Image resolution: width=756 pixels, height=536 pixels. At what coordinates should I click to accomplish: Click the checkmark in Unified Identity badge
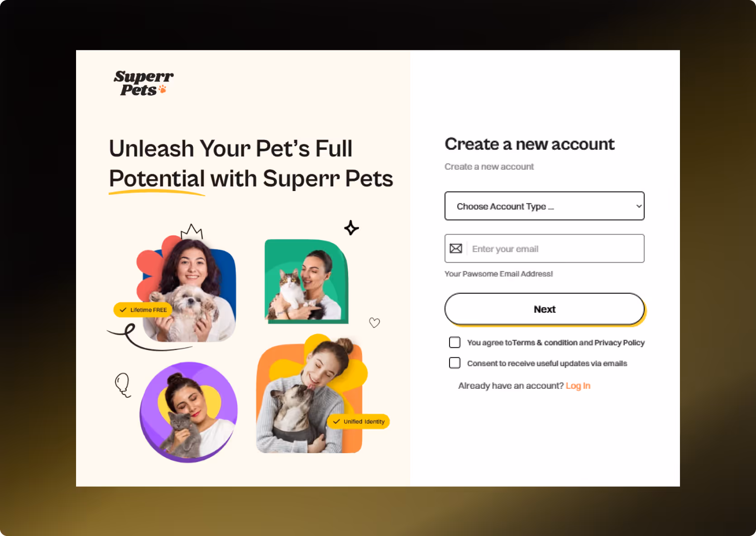pyautogui.click(x=336, y=421)
